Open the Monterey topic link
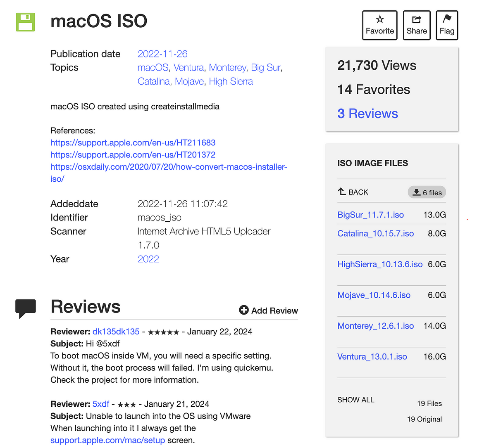496x448 pixels. click(x=227, y=67)
